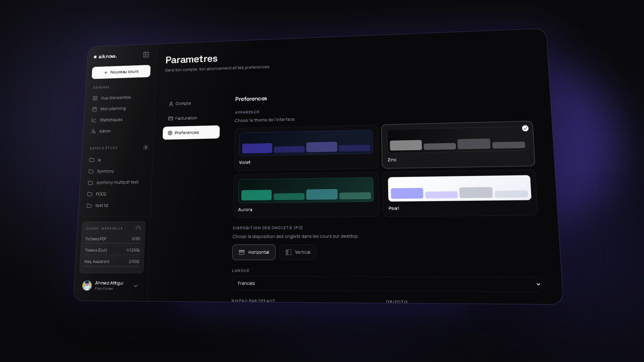Open the test td folder icon

point(89,206)
